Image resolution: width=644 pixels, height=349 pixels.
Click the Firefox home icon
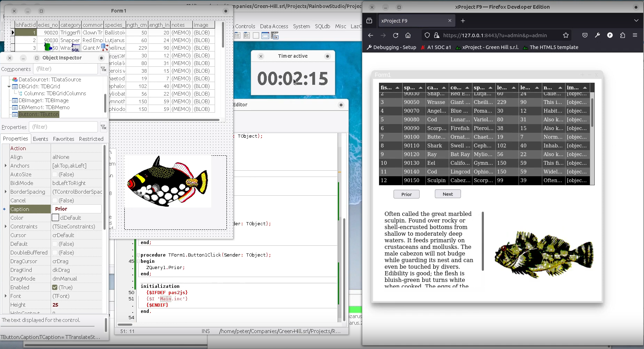click(408, 35)
